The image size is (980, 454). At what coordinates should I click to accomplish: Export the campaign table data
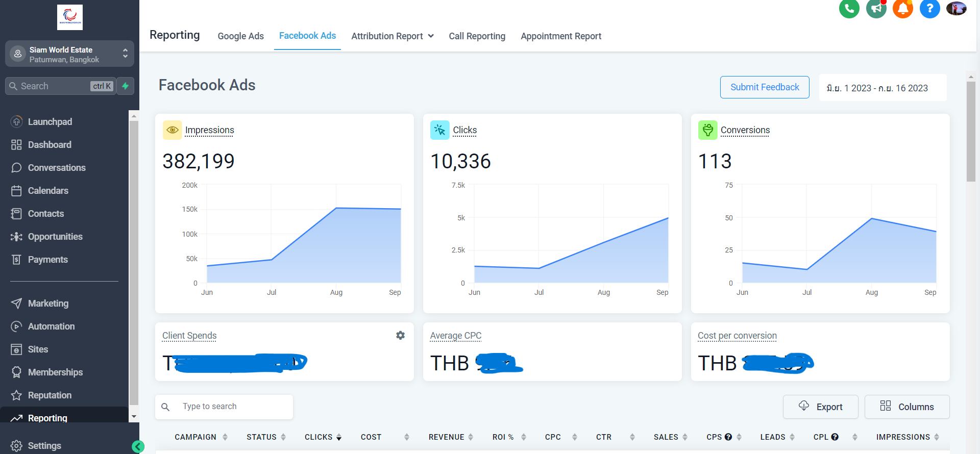pos(820,407)
